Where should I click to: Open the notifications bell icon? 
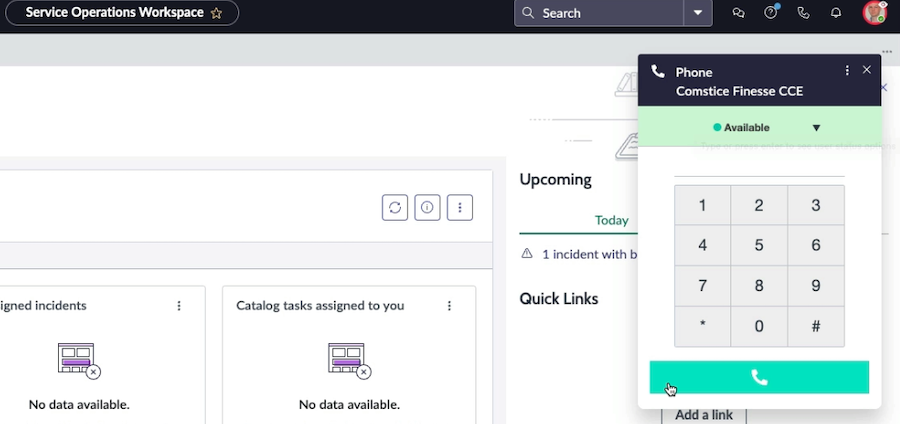pyautogui.click(x=836, y=13)
